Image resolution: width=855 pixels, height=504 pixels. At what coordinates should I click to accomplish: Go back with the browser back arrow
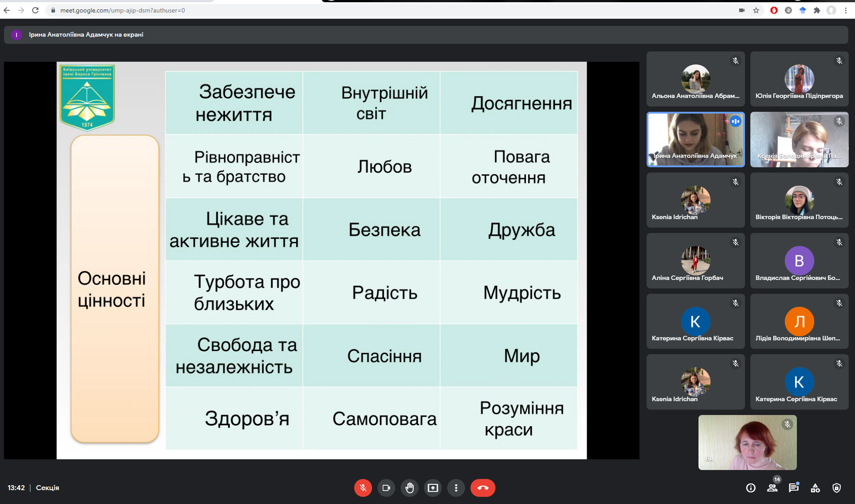[7, 10]
